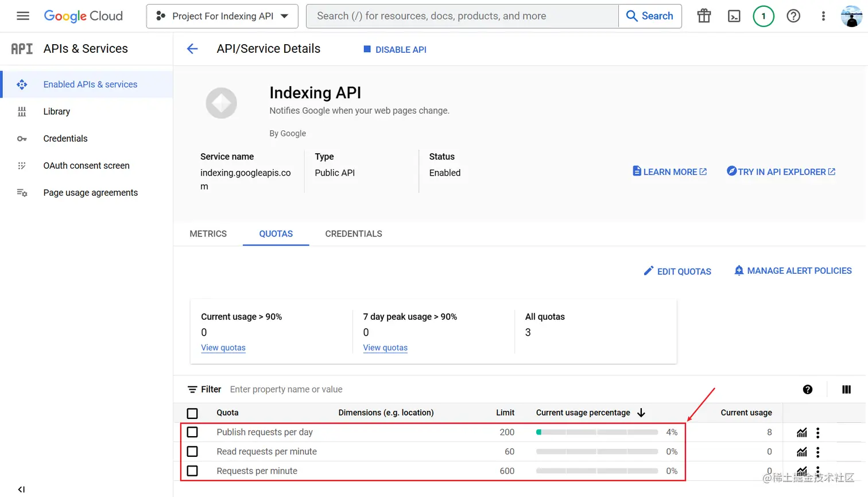Click the Quota column header
This screenshot has height=497, width=868.
(x=227, y=413)
